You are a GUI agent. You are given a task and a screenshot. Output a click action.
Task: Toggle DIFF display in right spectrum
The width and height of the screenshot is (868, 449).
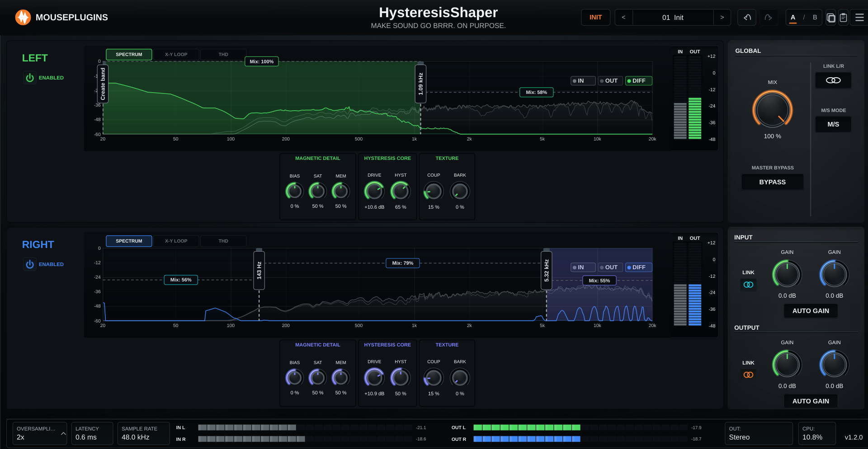pyautogui.click(x=638, y=267)
